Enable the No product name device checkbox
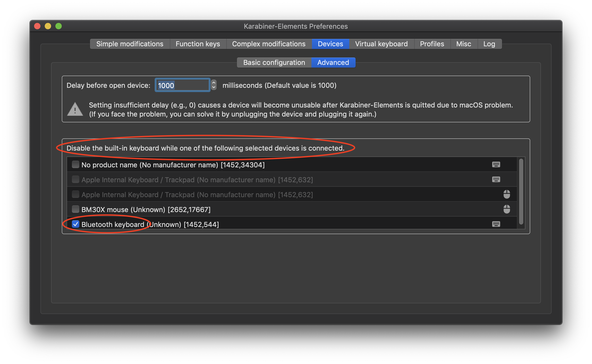The width and height of the screenshot is (592, 364). [76, 165]
